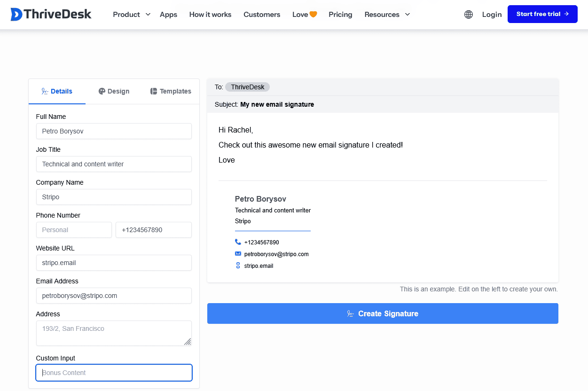Click the This is an example note

[x=478, y=289]
